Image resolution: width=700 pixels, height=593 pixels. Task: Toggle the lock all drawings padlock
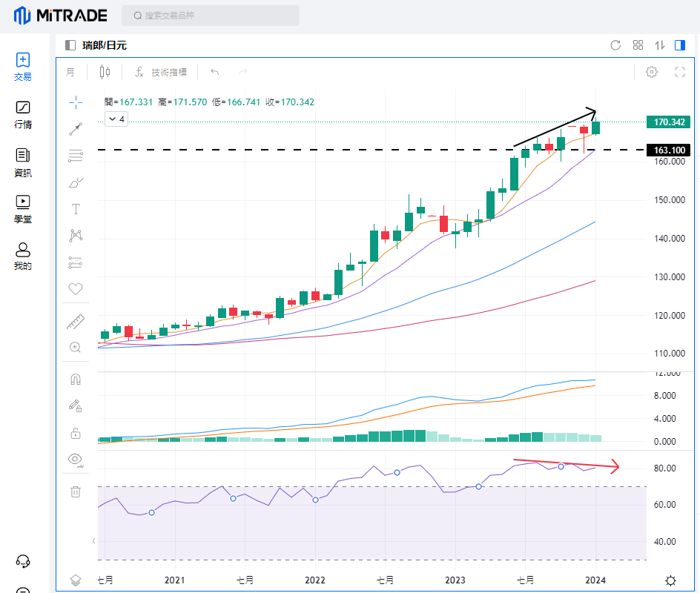pyautogui.click(x=76, y=433)
